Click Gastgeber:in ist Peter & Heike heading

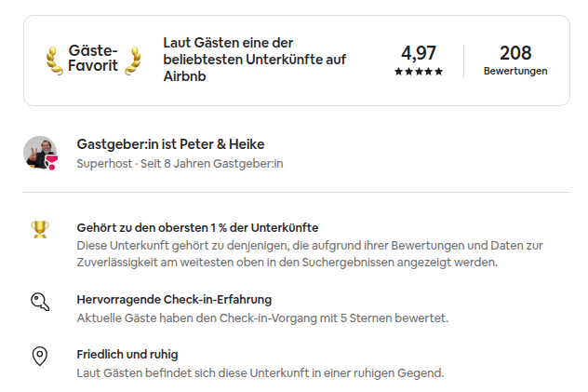tap(170, 144)
